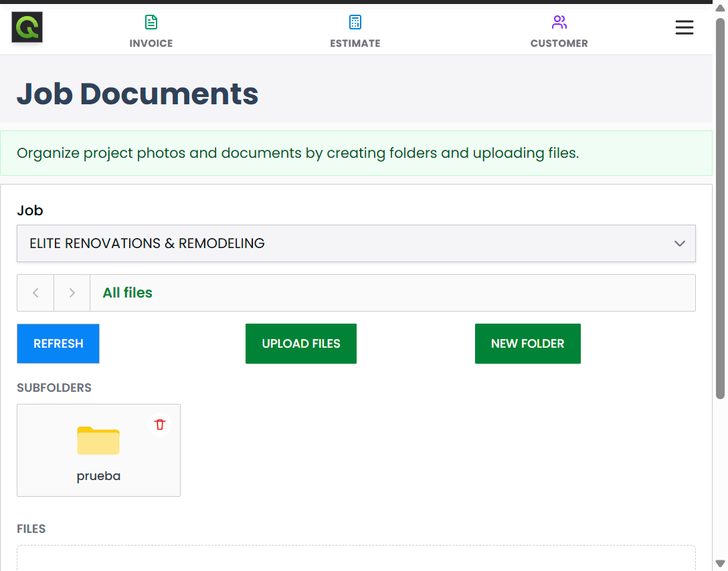Viewport: 728px width, 571px height.
Task: Navigate forward with right chevron
Action: pos(72,293)
